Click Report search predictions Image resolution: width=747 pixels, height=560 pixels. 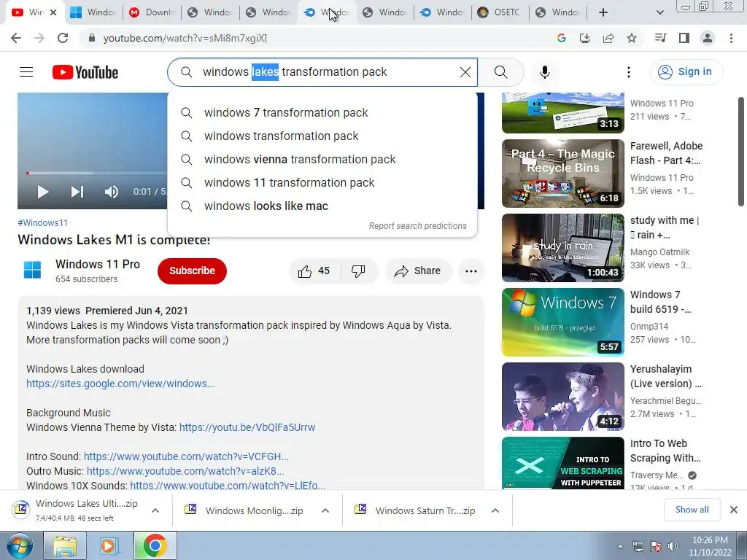click(418, 226)
